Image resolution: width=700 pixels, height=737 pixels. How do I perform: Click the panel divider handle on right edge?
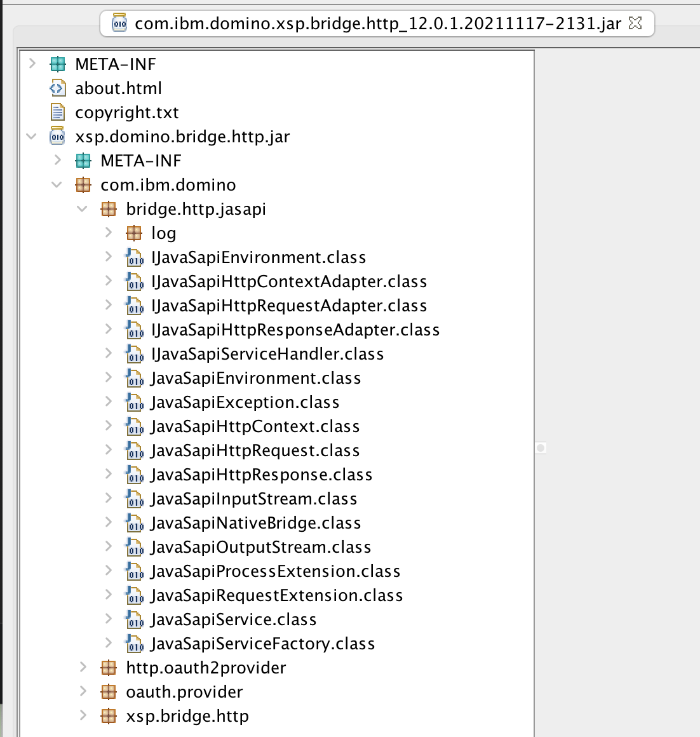[541, 448]
